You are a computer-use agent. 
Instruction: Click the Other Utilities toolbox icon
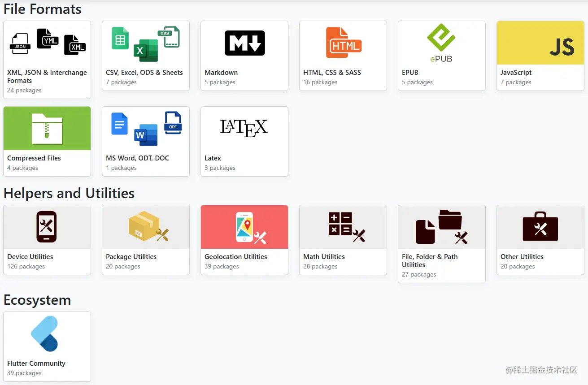click(540, 227)
